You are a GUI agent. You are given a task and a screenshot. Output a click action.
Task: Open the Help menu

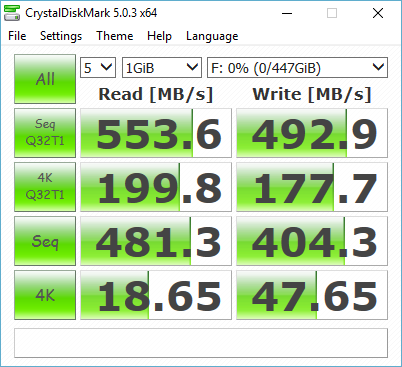click(159, 36)
